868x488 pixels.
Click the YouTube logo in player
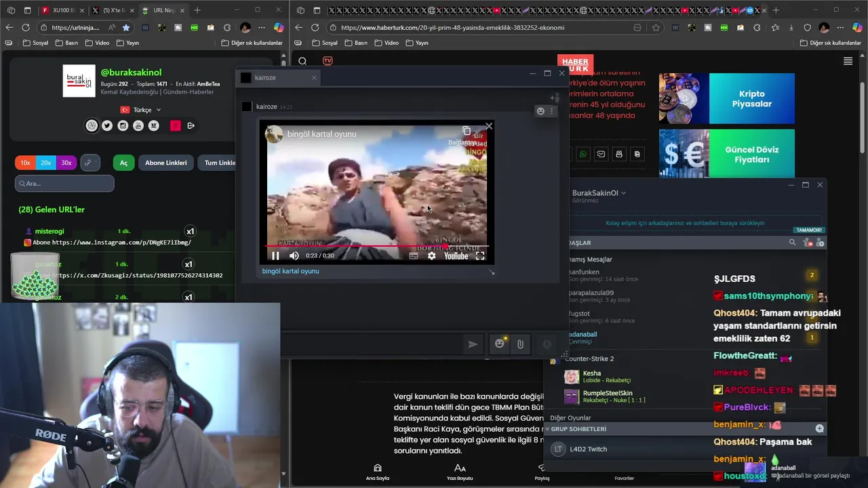(x=456, y=256)
